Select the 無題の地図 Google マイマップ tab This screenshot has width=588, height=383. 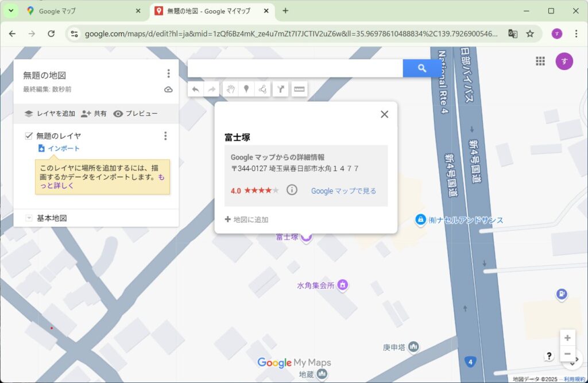tap(212, 11)
